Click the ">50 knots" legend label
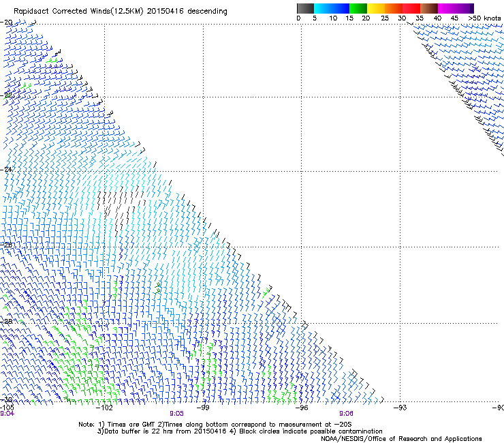This screenshot has width=504, height=443. (484, 18)
